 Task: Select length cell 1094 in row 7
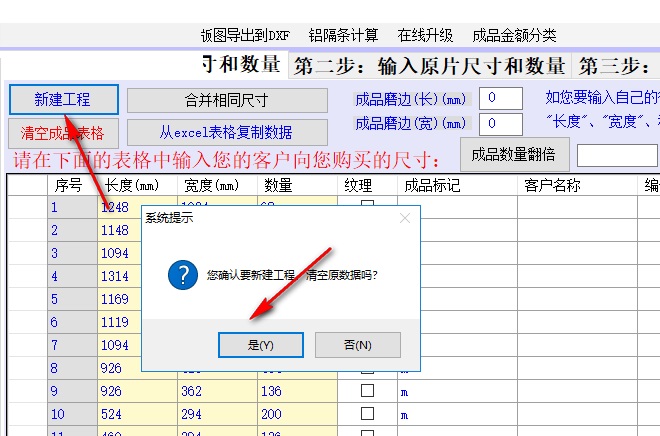(120, 345)
